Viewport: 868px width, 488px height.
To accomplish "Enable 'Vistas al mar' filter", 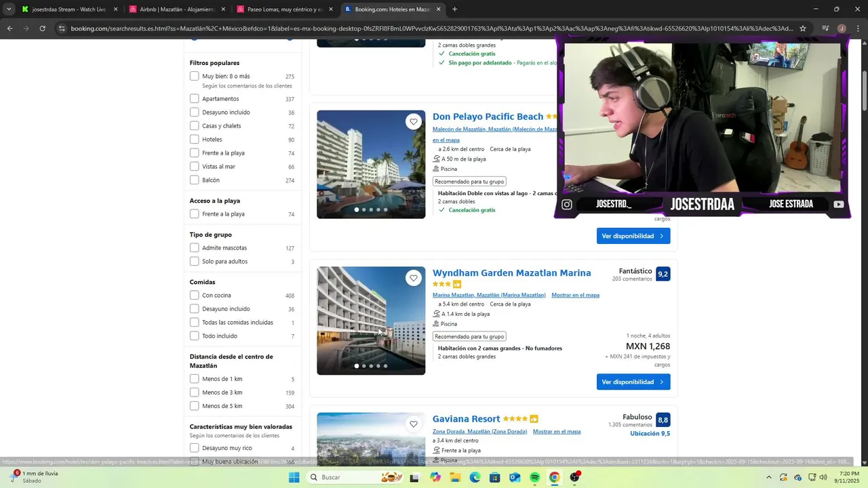I will point(195,167).
